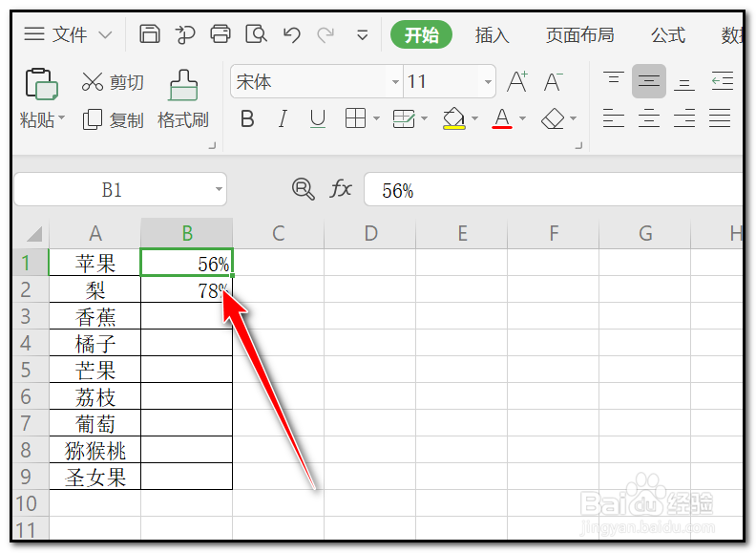
Task: Expand the draw border dropdown arrow
Action: (424, 118)
